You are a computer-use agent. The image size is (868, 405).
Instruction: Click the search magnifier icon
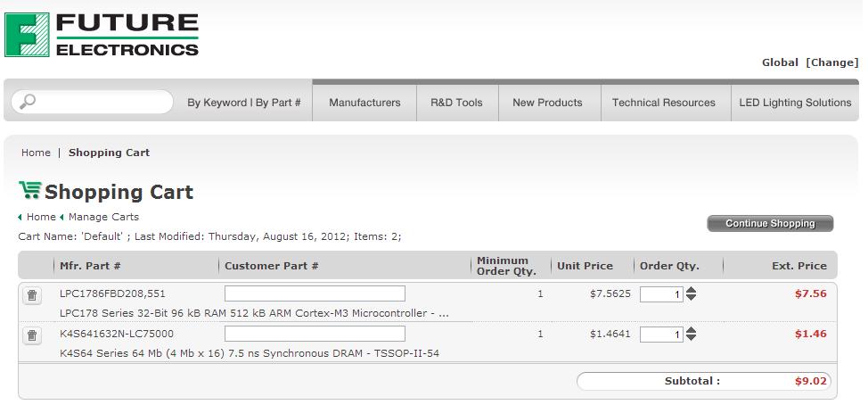point(28,102)
